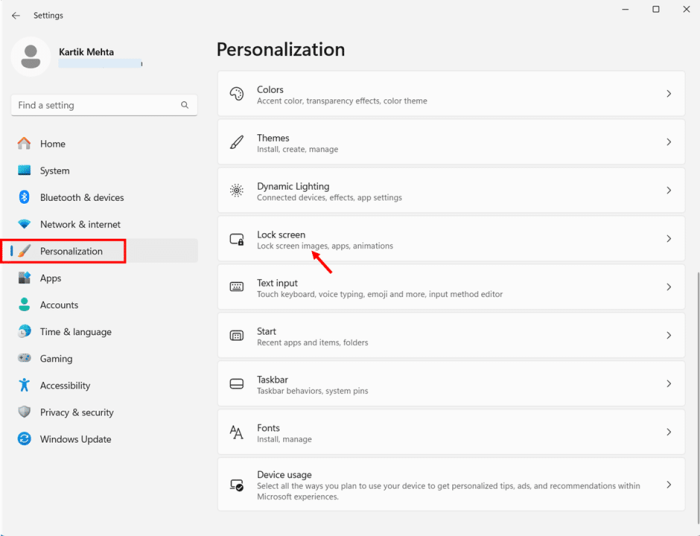The width and height of the screenshot is (700, 536).
Task: Click the Windows Update sync icon
Action: tap(24, 439)
